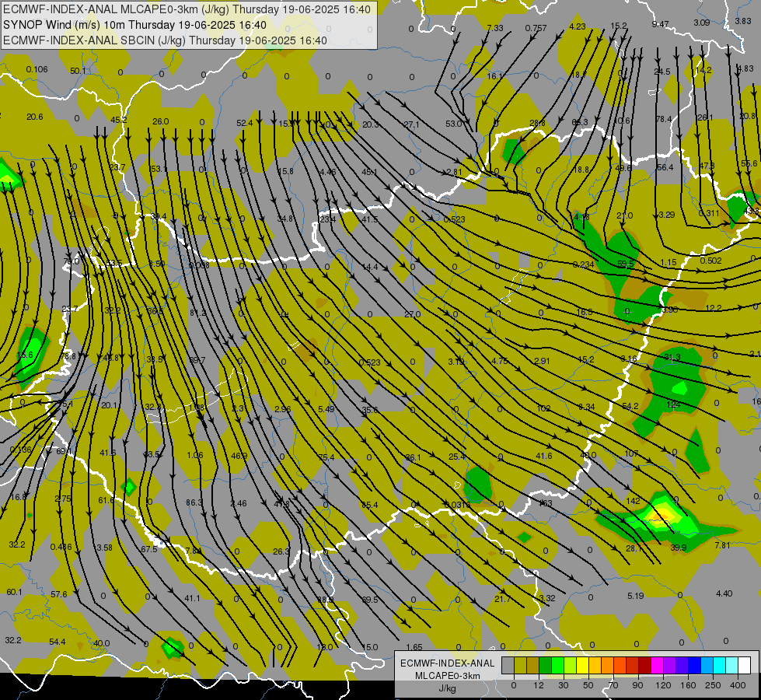The height and width of the screenshot is (700, 761).
Task: Click the map value 39.9
Action: coord(679,548)
